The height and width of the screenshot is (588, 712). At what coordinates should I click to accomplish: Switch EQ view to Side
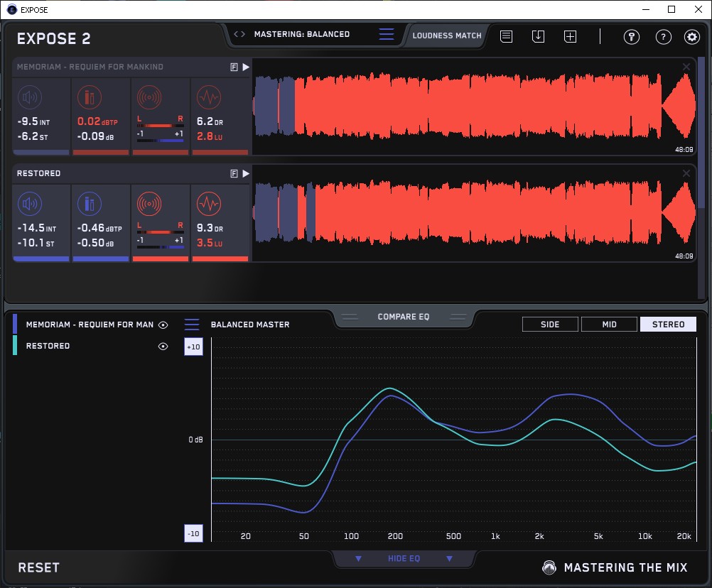(x=550, y=325)
